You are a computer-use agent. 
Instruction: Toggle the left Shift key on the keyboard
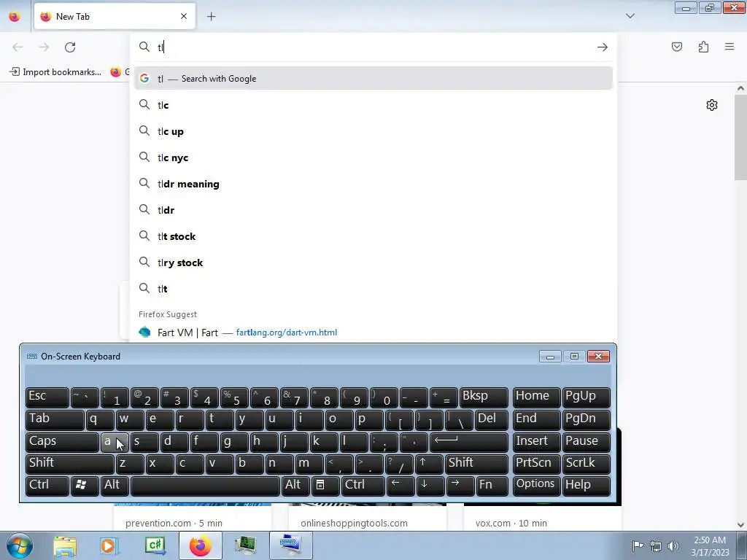69,464
